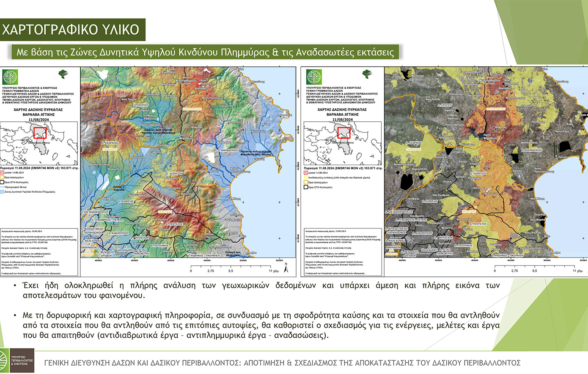Click the footer text ΓΕΝΙΚΗ ΔΙΕΥΘΥΝΣΗ ΔΑΣΩΝ
Viewport: 588px width, 374px height.
click(x=282, y=363)
